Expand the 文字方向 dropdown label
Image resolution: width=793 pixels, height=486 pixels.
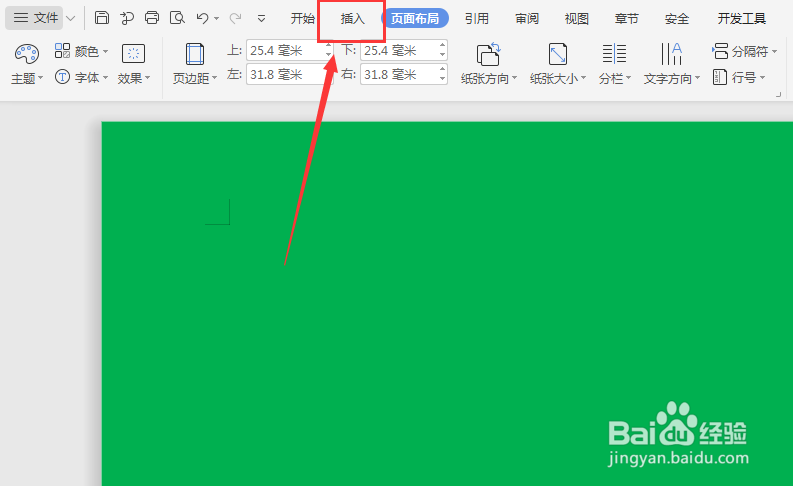pos(672,79)
